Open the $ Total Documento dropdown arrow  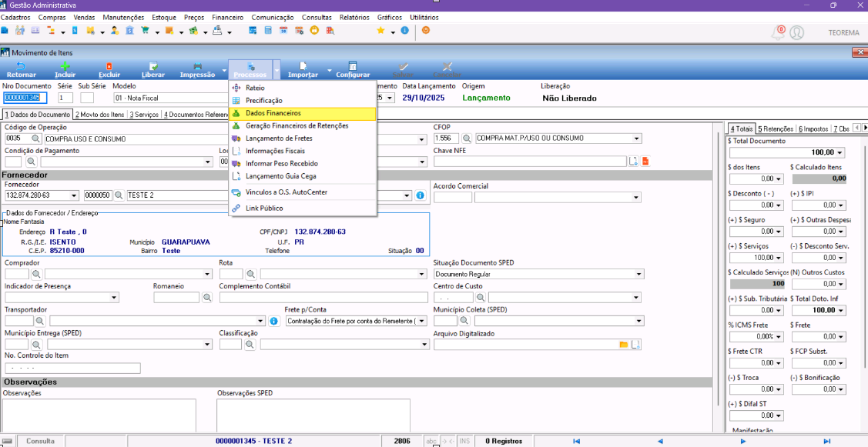tap(841, 152)
